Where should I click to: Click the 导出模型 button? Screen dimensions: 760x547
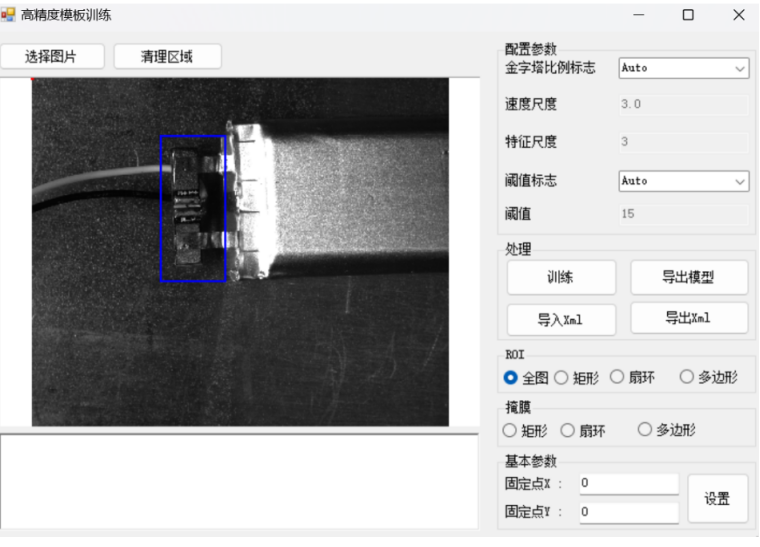688,278
